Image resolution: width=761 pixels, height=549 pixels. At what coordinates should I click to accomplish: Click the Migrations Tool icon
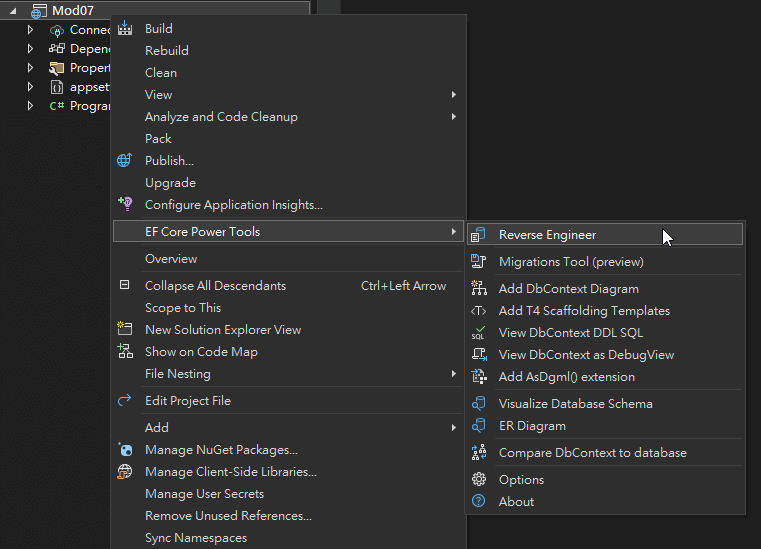pyautogui.click(x=479, y=262)
